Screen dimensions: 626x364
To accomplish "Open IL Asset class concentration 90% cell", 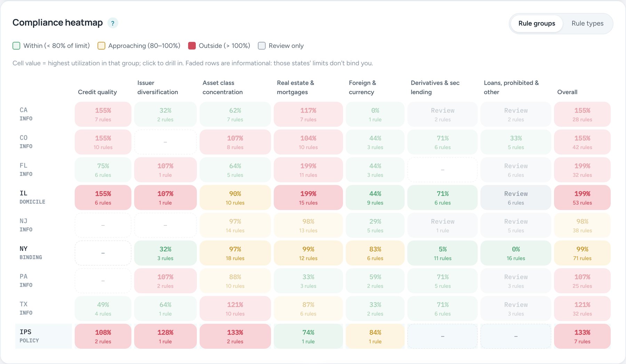I will pos(235,197).
